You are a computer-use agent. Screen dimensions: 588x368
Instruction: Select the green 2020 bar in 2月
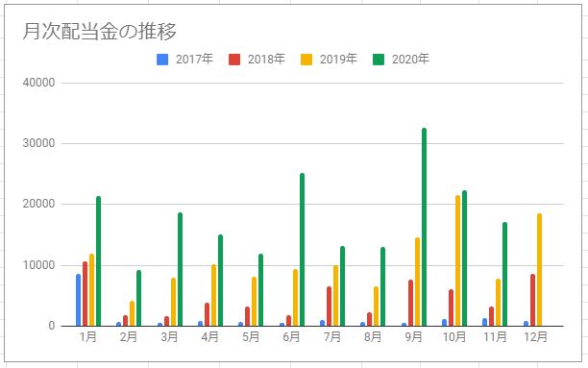139,298
